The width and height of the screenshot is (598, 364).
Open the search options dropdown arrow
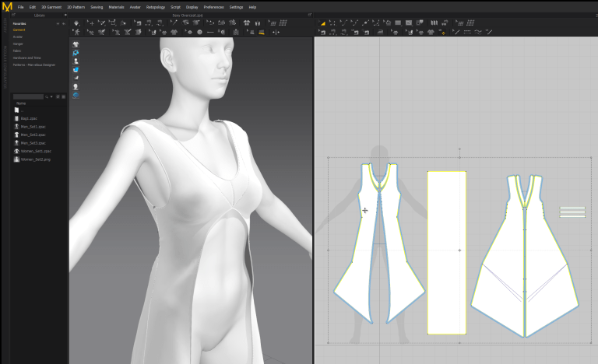[51, 96]
